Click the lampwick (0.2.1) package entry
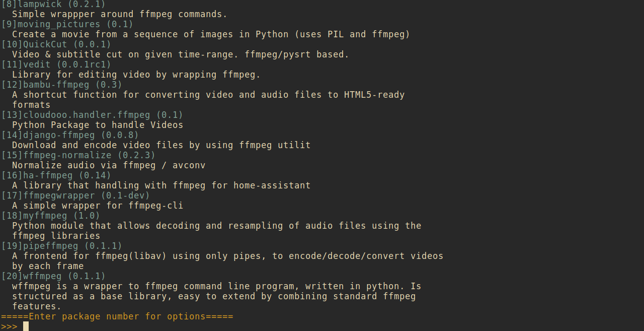The image size is (644, 331). point(53,5)
